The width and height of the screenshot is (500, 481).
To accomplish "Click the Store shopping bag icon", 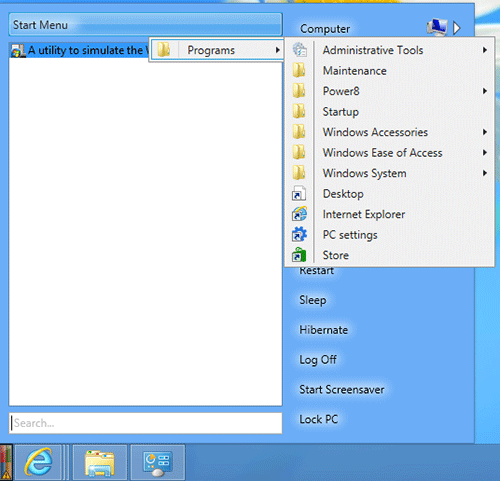I will [299, 255].
